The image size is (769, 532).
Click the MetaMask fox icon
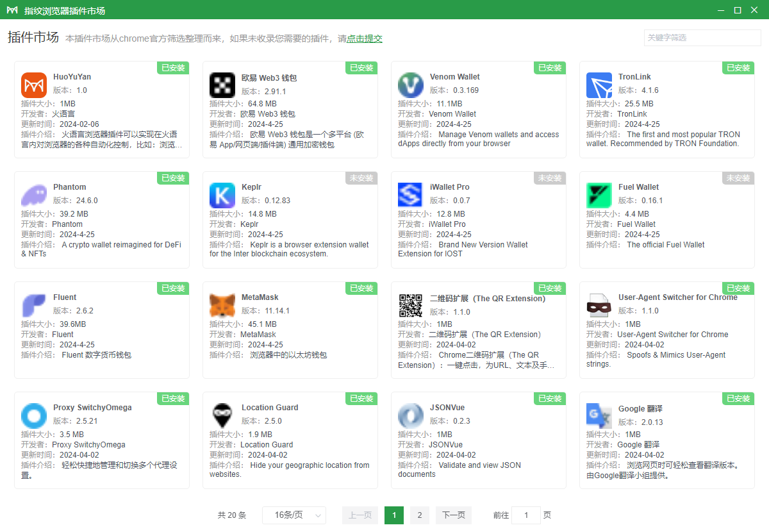pyautogui.click(x=222, y=306)
